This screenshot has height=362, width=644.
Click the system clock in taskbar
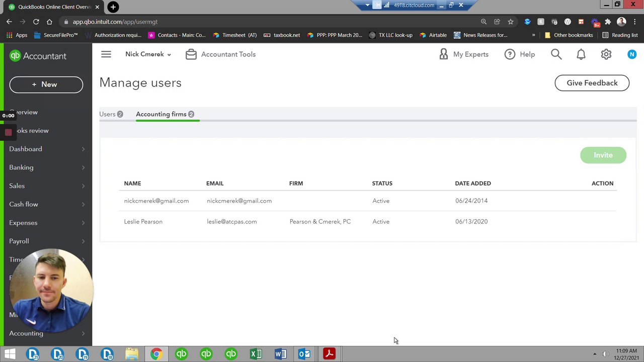(x=626, y=354)
